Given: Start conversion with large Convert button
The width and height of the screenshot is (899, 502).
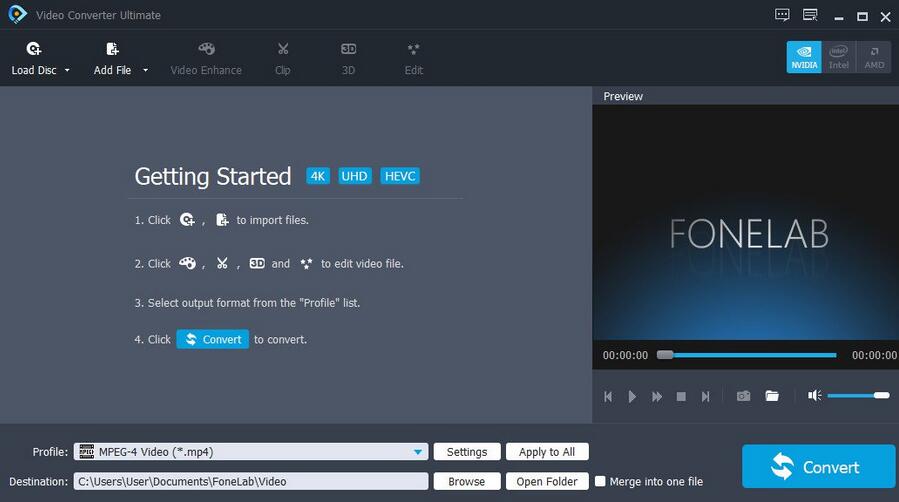Looking at the screenshot, I should point(818,466).
